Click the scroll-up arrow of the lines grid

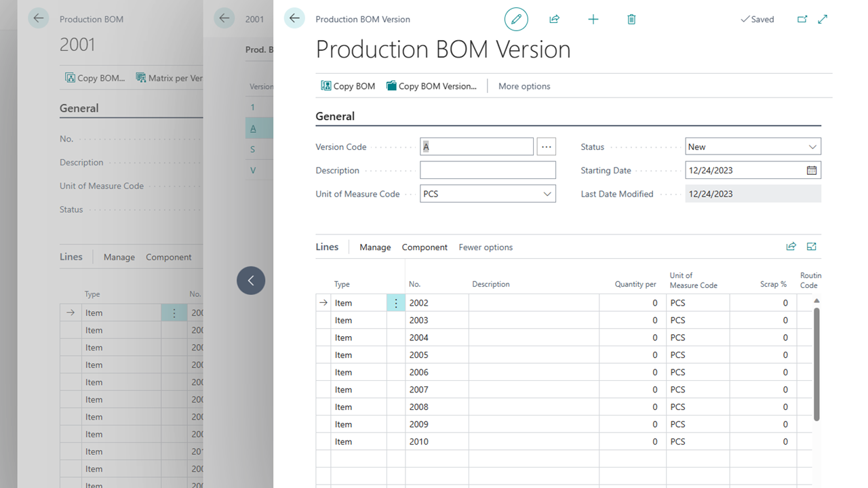pos(816,300)
